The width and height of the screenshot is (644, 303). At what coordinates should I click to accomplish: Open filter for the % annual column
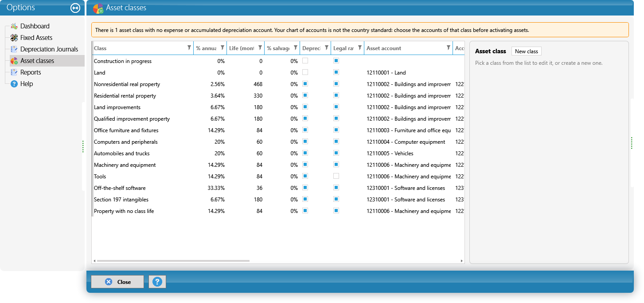222,48
